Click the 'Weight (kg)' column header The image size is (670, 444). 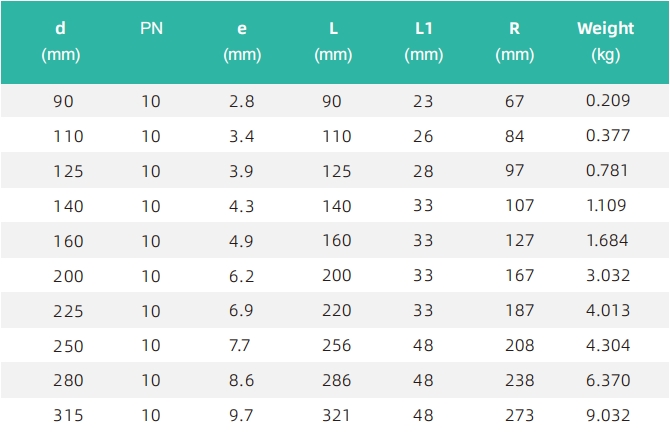coord(605,41)
